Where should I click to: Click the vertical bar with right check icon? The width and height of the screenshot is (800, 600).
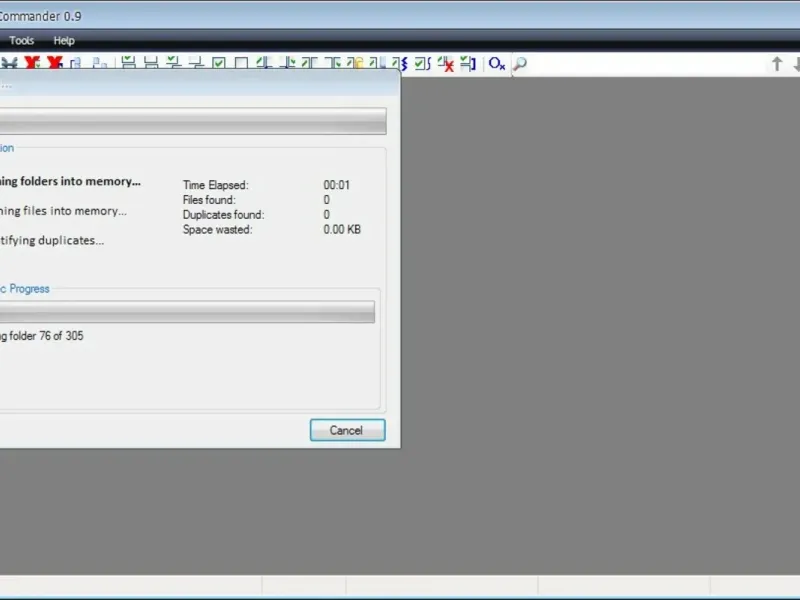287,63
